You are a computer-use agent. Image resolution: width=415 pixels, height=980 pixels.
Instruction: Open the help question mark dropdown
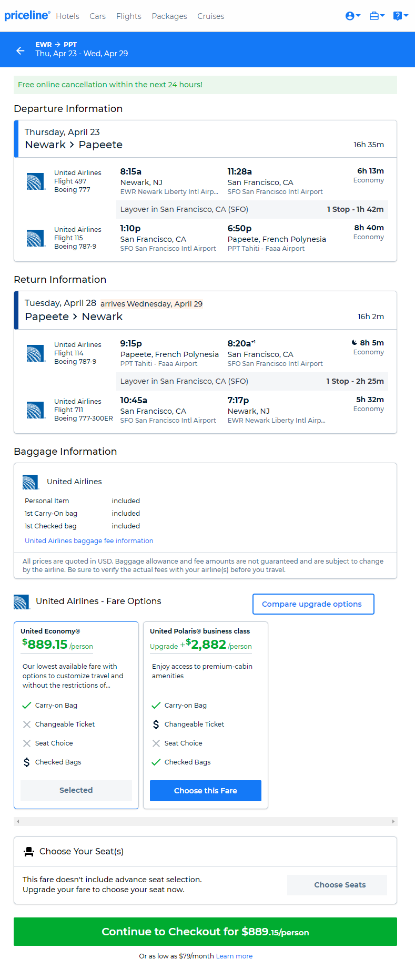tap(400, 16)
